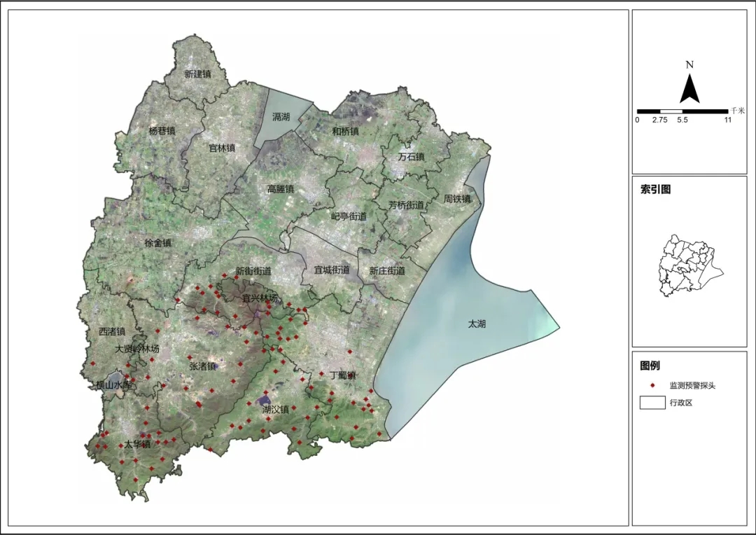Click the 宜兴林场 forest label
Viewport: 756px width, 535px height.
coord(260,298)
